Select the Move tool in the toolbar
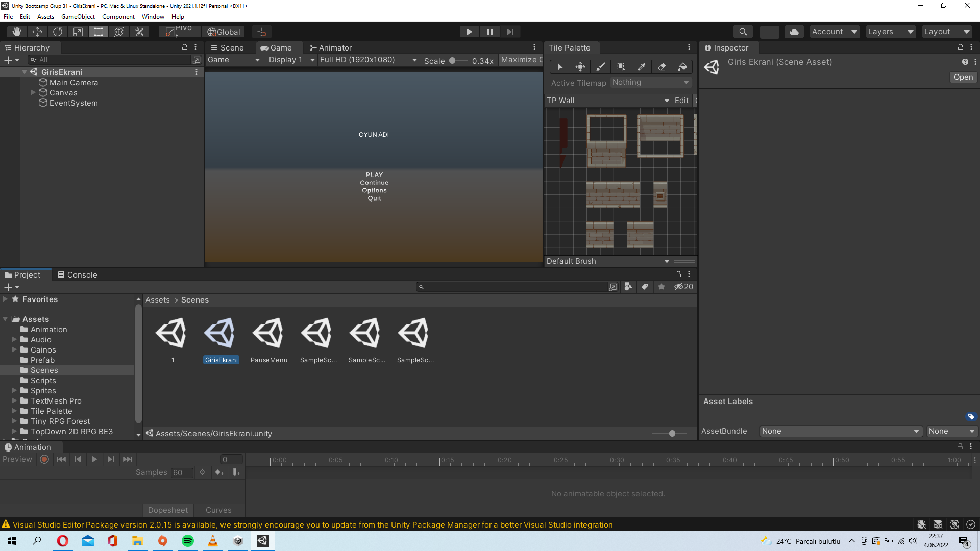This screenshot has width=980, height=551. click(37, 31)
